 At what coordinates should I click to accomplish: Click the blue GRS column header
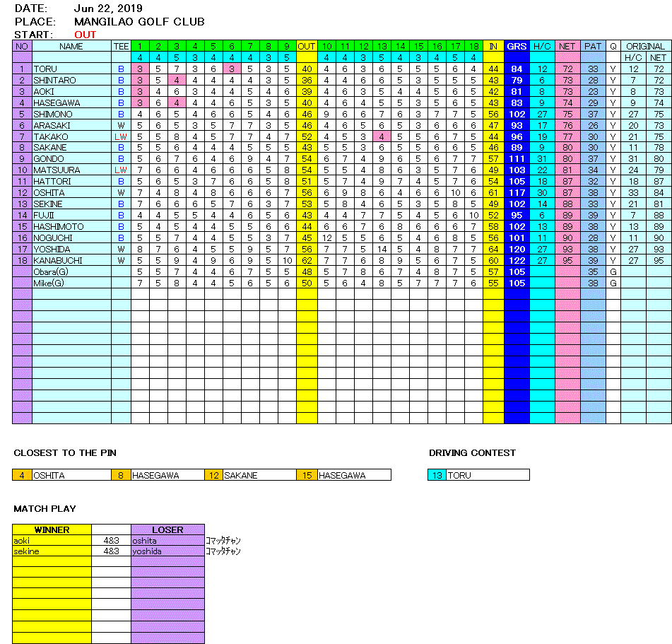tap(517, 46)
